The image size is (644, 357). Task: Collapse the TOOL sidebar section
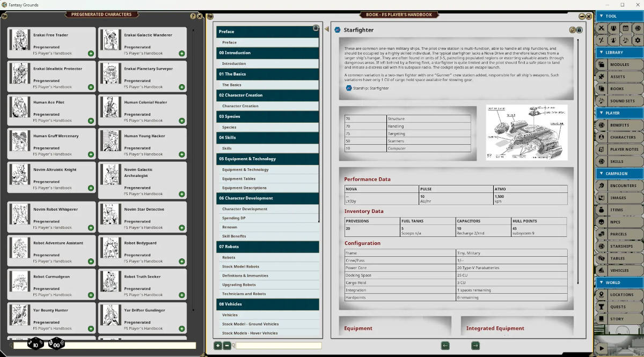(619, 16)
